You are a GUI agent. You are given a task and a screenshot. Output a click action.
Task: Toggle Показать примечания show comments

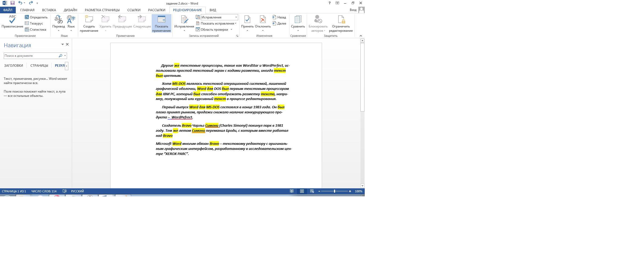click(161, 23)
